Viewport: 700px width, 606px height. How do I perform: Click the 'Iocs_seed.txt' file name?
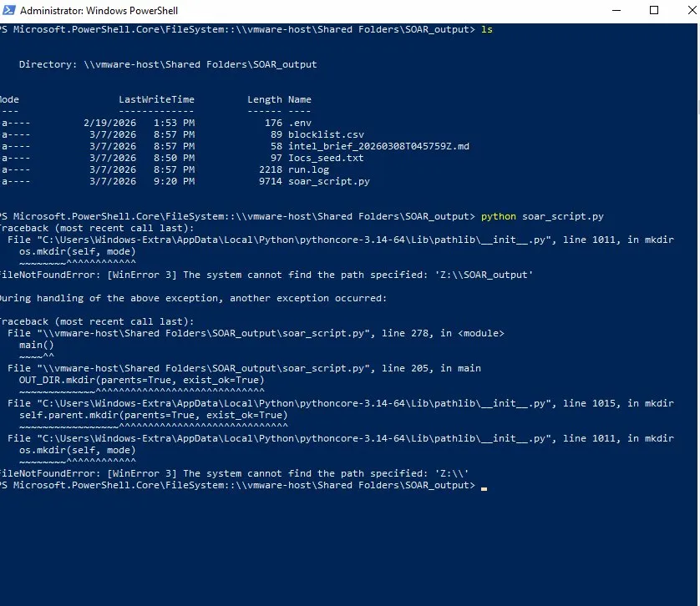[x=326, y=158]
